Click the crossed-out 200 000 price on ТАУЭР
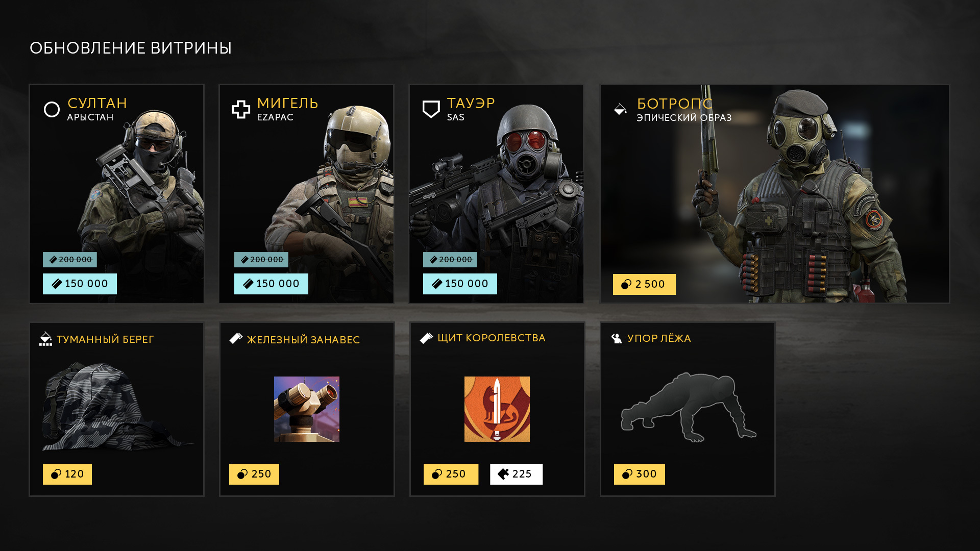The image size is (980, 551). point(450,260)
